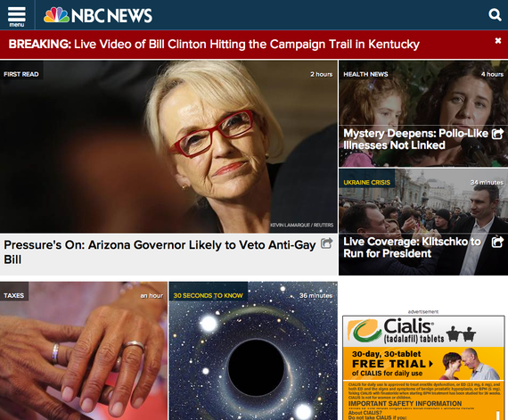Select the TAXES category tag
Image resolution: width=508 pixels, height=420 pixels.
point(14,295)
